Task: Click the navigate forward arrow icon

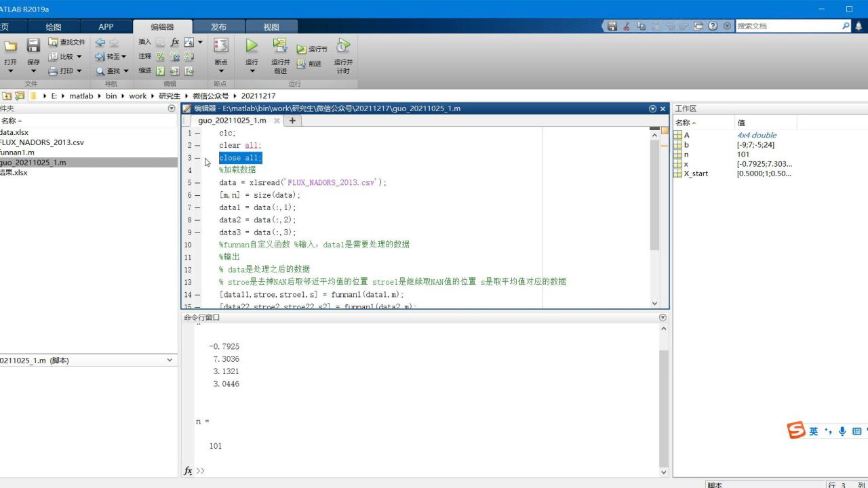Action: click(114, 42)
